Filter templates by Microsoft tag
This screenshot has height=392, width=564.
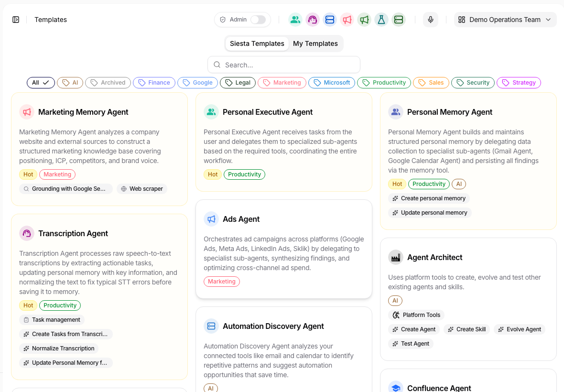coord(332,83)
